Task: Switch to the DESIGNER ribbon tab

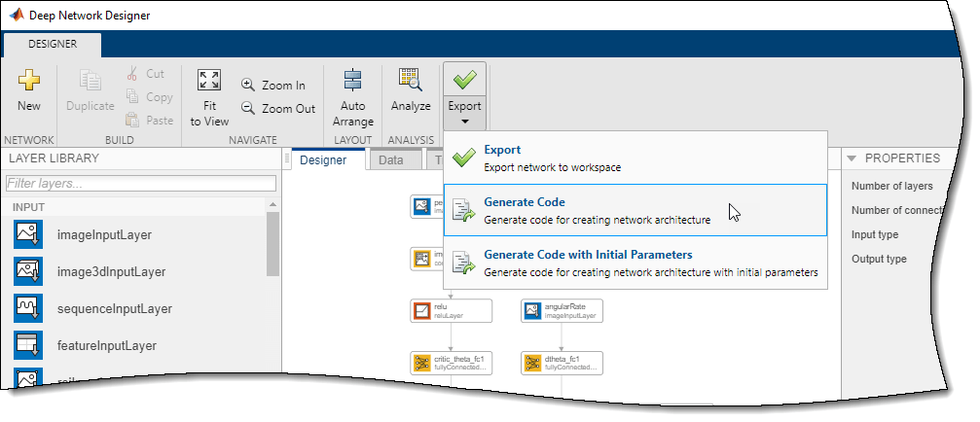Action: click(x=53, y=44)
